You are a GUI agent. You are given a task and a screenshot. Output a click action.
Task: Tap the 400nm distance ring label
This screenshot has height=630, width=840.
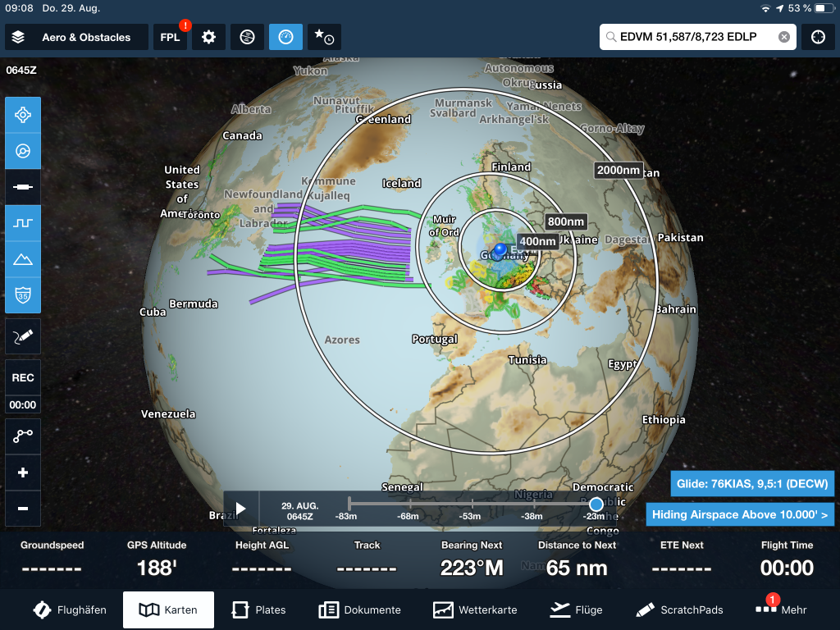click(x=537, y=242)
